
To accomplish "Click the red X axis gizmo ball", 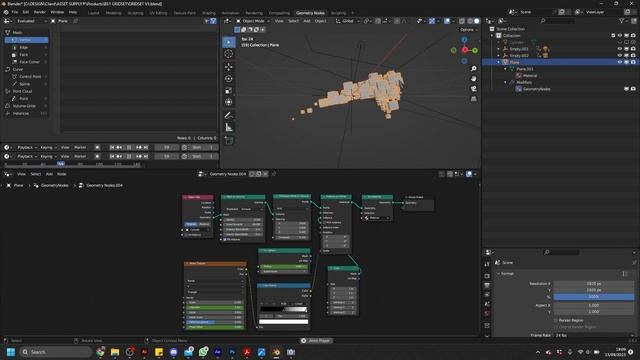I will click(464, 50).
